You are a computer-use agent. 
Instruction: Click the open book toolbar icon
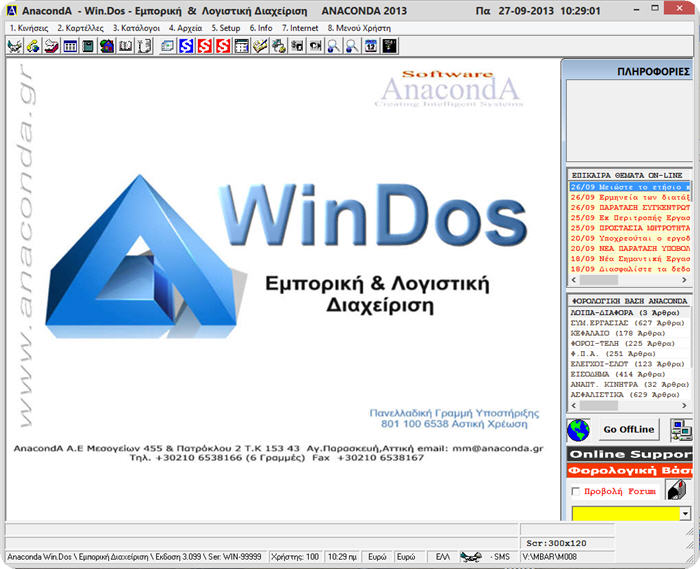(125, 46)
